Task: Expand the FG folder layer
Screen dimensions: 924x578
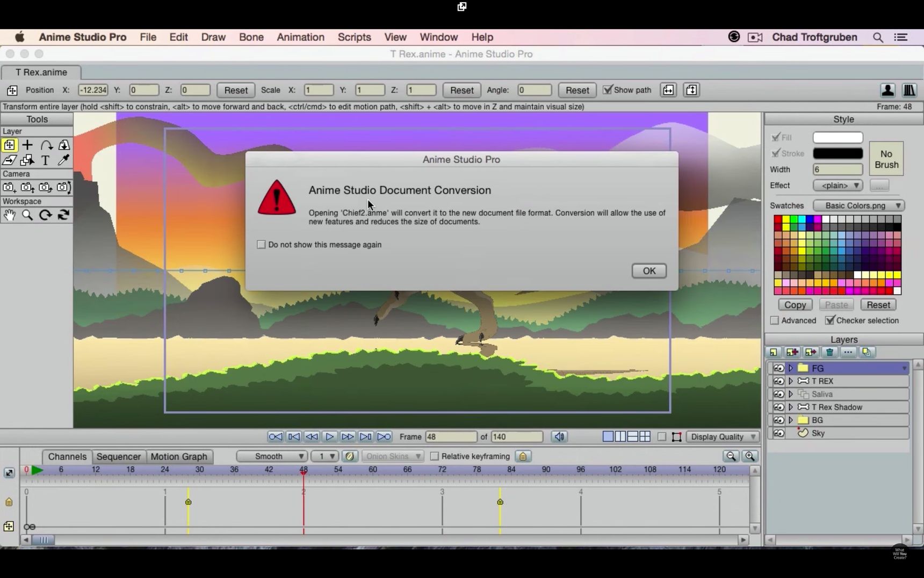Action: coord(791,368)
